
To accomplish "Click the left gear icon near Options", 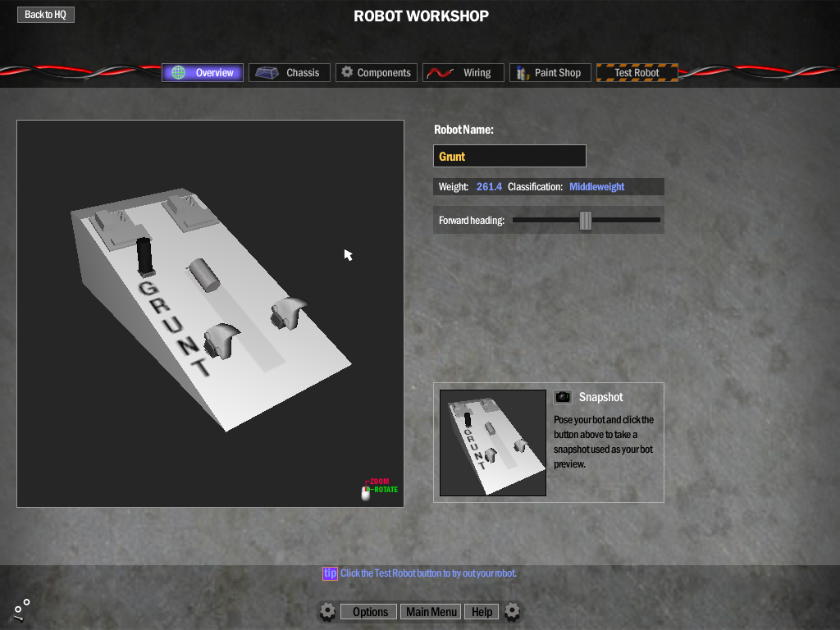I will pos(327,611).
